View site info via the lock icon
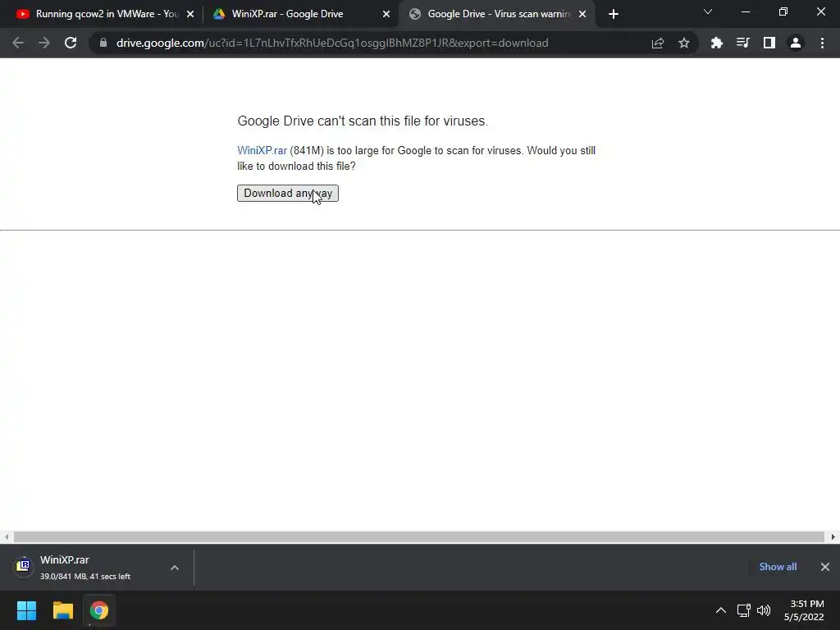840x630 pixels. coord(103,43)
